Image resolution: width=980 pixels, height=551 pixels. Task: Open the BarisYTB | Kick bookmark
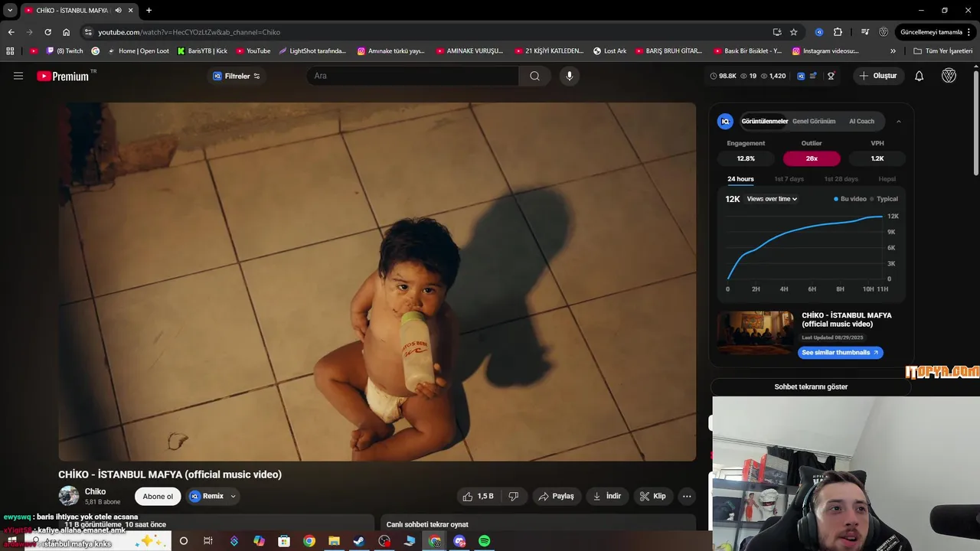[x=202, y=51]
